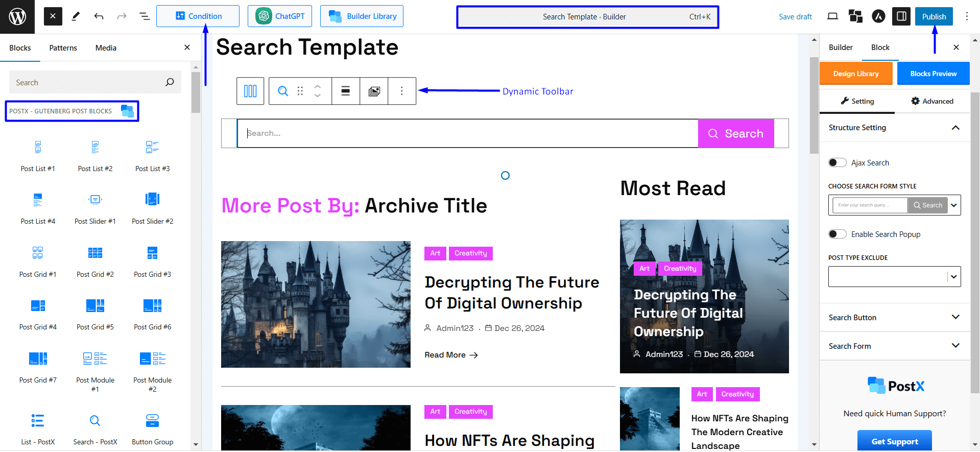This screenshot has width=980, height=452.
Task: Open the PostX blocks icon in header
Action: point(855,16)
